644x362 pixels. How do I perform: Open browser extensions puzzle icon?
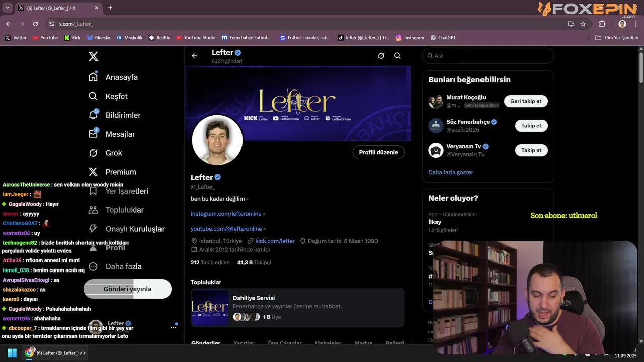[x=602, y=24]
